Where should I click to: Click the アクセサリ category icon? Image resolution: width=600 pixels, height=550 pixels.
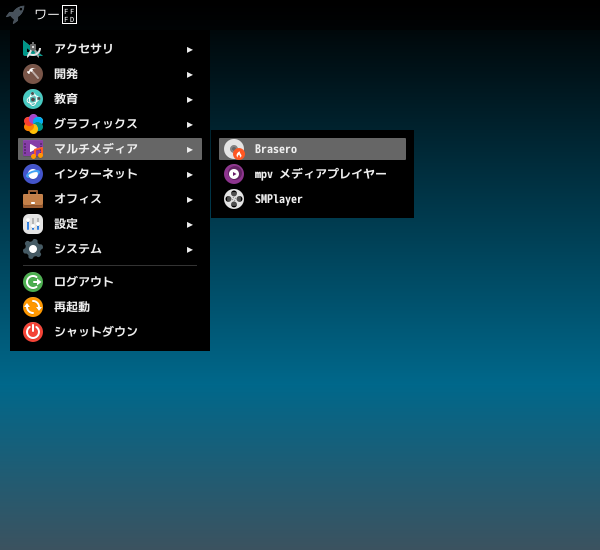[x=33, y=49]
